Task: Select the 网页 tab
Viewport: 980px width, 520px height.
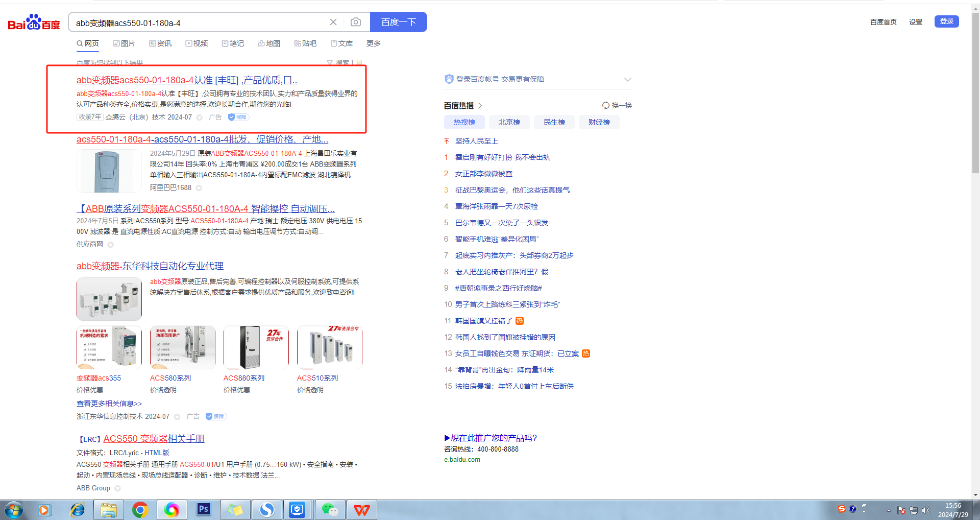Action: [88, 43]
